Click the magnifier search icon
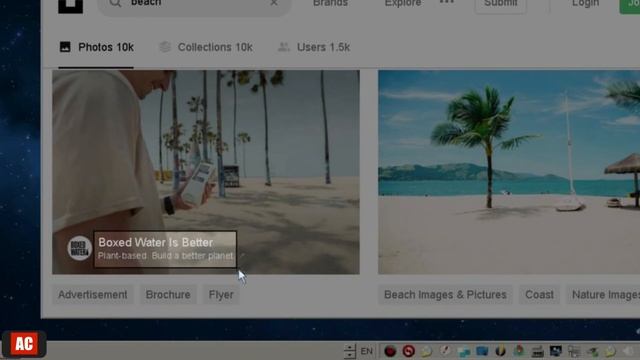 115,3
